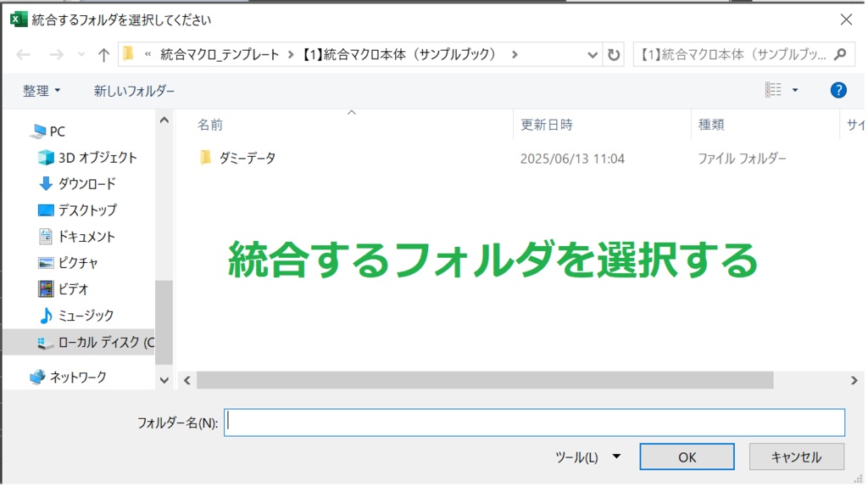
Task: Sort by 名前 column header
Action: click(210, 125)
